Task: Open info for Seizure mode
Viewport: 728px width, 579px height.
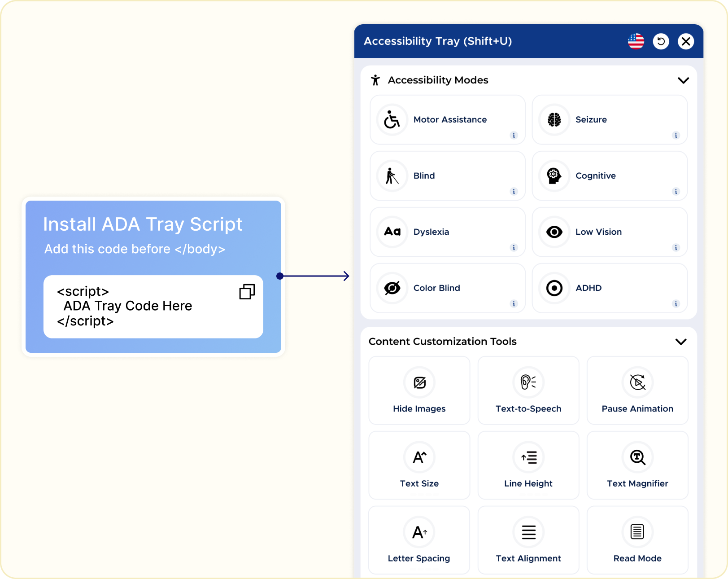Action: [x=676, y=136]
